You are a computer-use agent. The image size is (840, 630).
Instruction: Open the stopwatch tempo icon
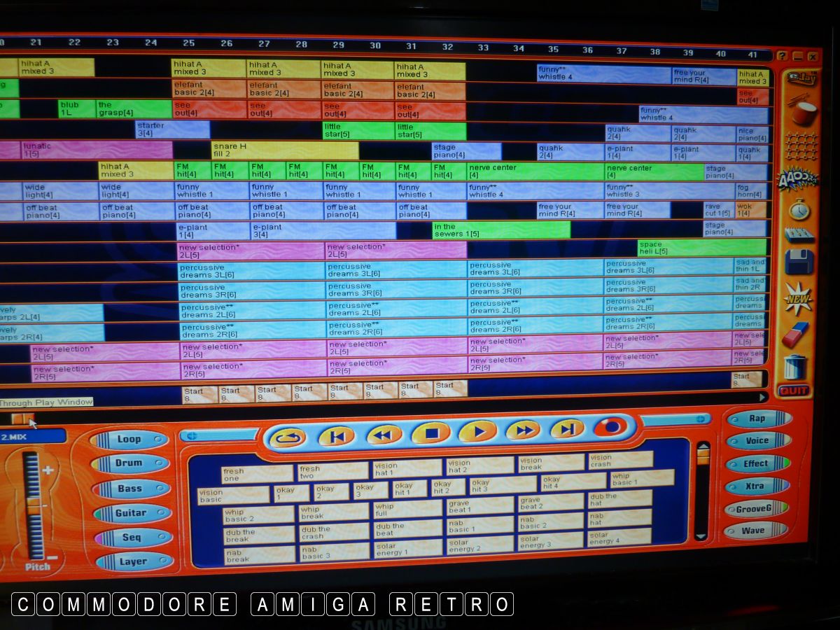(x=799, y=209)
